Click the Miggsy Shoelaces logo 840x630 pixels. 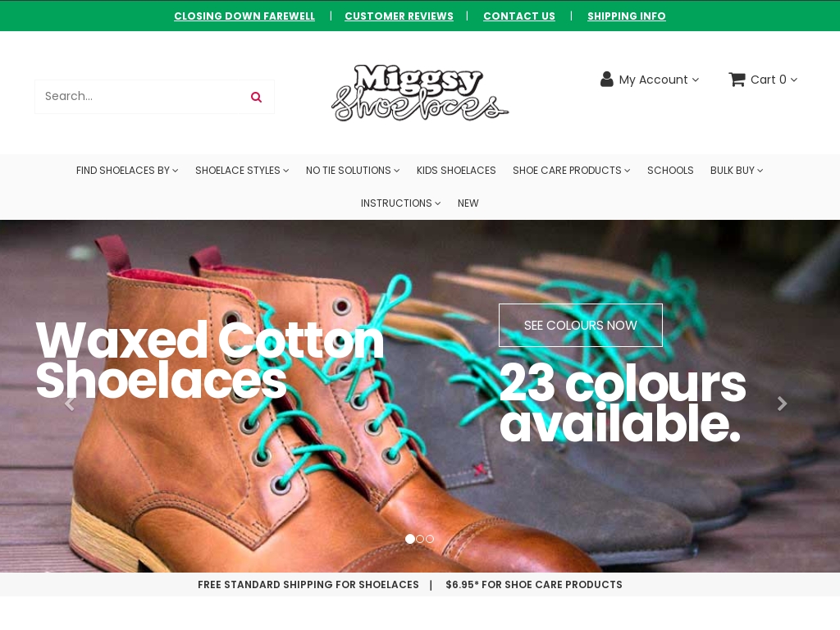click(x=420, y=93)
